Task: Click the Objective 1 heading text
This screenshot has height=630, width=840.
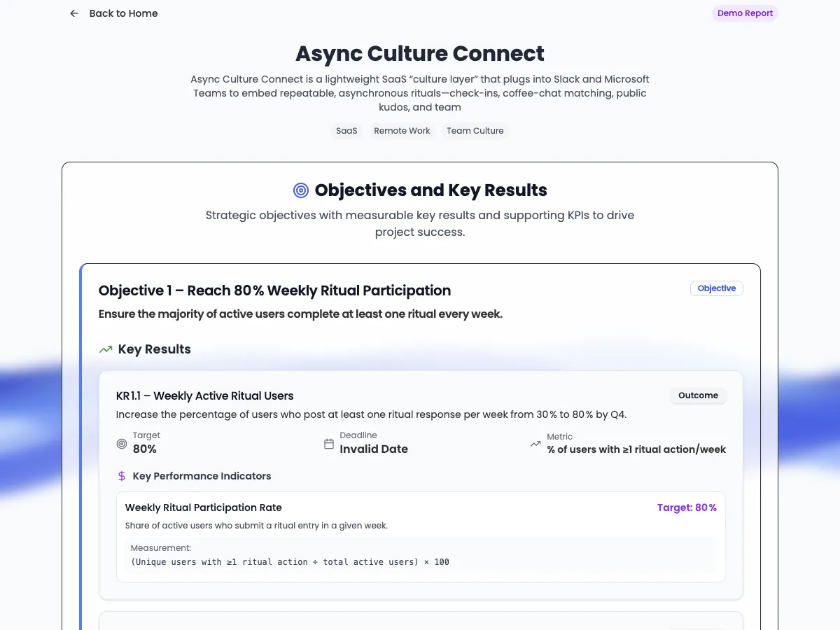Action: [275, 290]
